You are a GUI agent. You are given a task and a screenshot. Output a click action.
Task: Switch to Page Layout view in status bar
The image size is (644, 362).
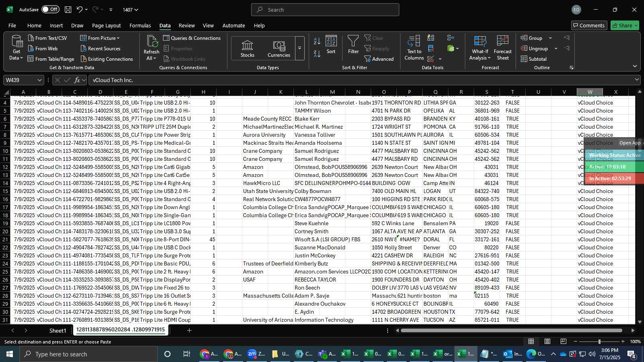547,341
